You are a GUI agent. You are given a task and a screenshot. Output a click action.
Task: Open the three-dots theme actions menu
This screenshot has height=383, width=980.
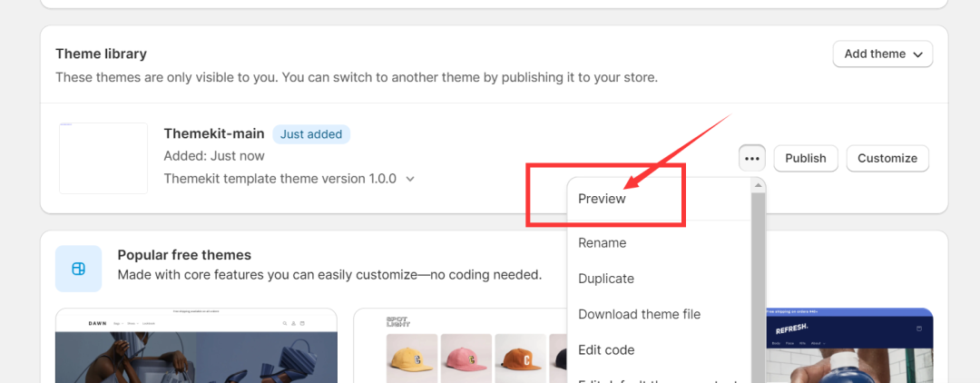click(x=751, y=158)
